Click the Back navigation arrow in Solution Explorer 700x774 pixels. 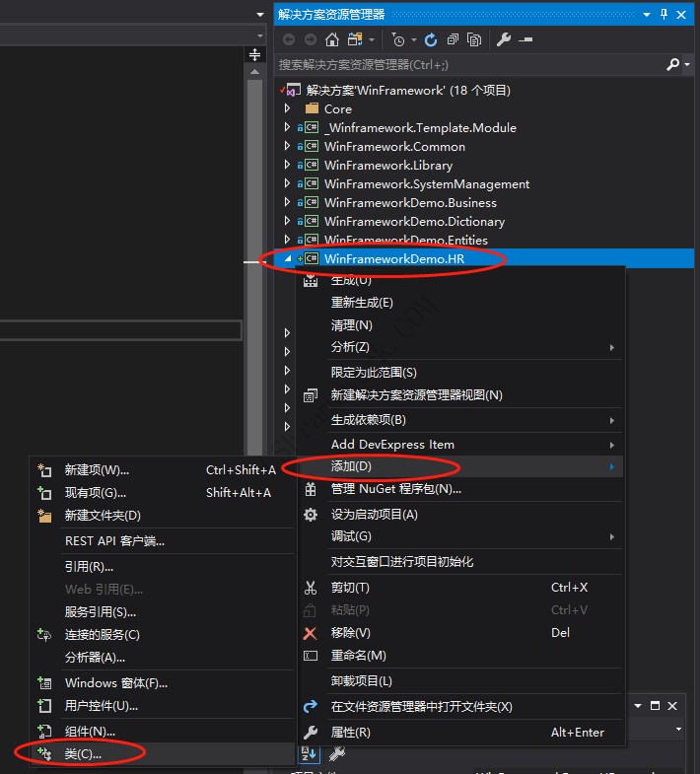[289, 39]
